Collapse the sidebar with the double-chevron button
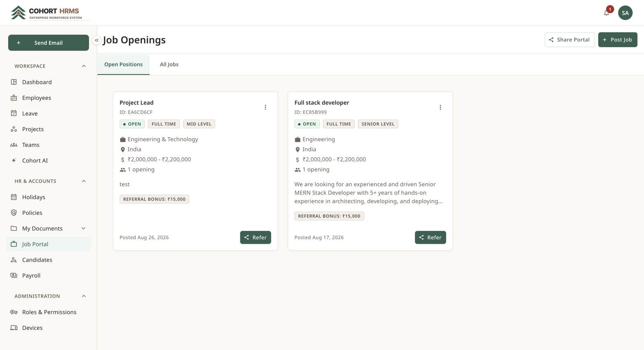The height and width of the screenshot is (350, 644). pos(97,40)
